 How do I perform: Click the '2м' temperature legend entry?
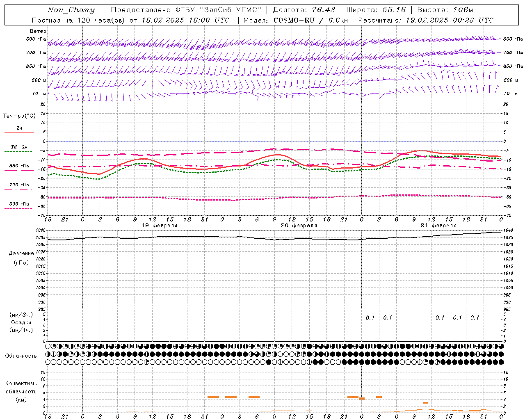coord(19,128)
